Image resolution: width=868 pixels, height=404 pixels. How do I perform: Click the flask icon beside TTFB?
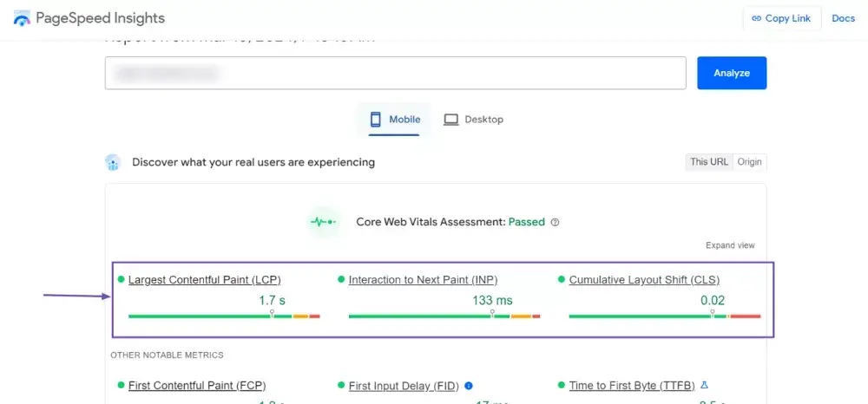coord(704,385)
